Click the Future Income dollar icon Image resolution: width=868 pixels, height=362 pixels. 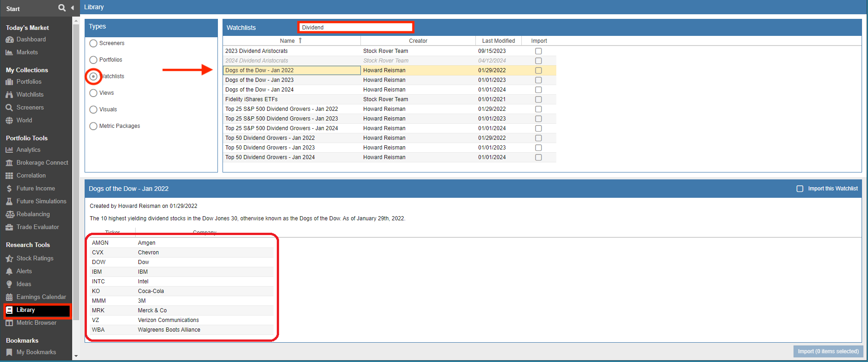(9, 189)
